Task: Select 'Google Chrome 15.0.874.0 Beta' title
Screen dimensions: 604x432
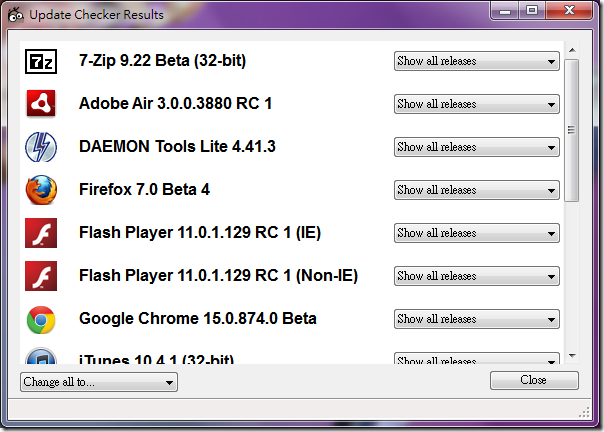Action: click(x=198, y=319)
